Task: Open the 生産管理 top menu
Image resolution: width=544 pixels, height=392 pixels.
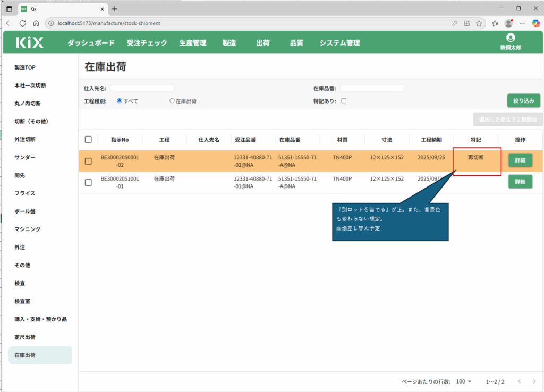Action: pos(193,43)
